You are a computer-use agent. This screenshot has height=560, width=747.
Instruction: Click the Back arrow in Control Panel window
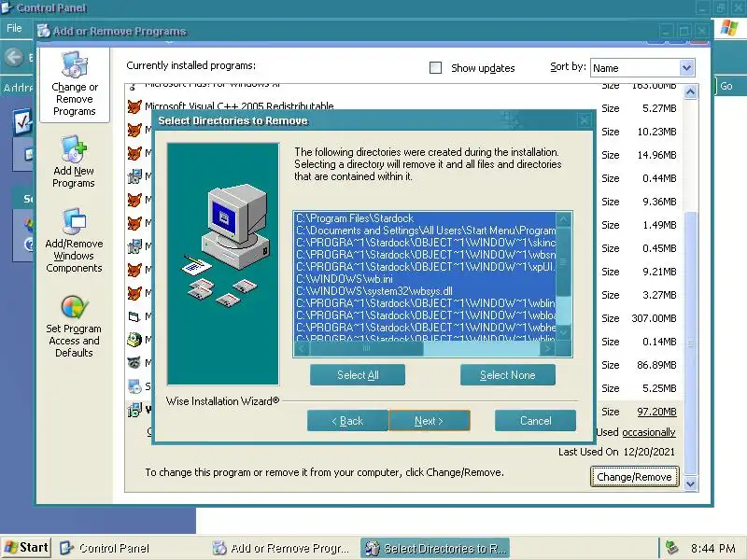pyautogui.click(x=14, y=58)
